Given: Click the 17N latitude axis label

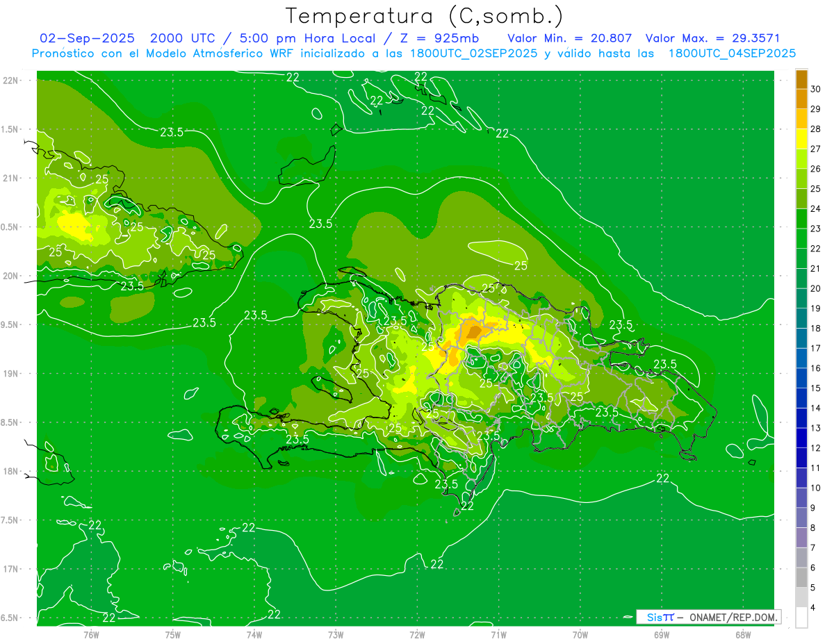Looking at the screenshot, I should (x=11, y=569).
